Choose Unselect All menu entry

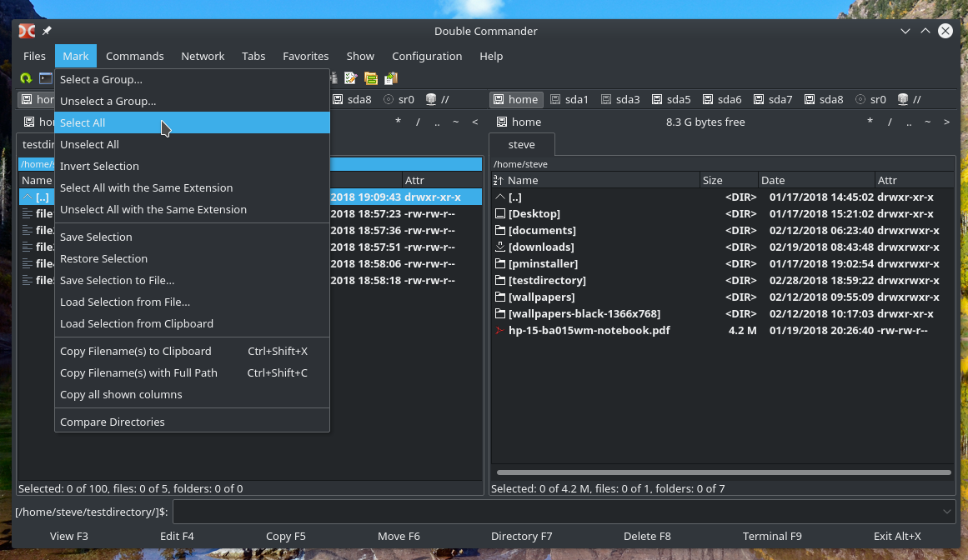coord(192,144)
